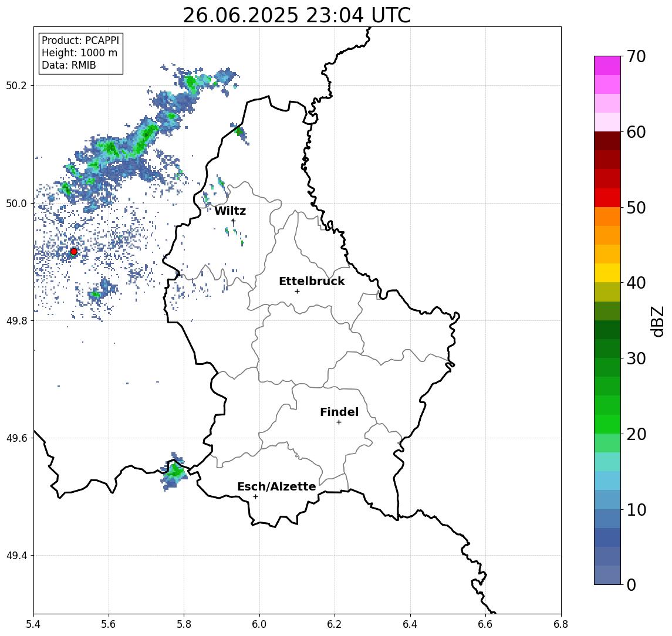The height and width of the screenshot is (636, 672).
Task: Click the longitude label 6.8
Action: coord(560,624)
